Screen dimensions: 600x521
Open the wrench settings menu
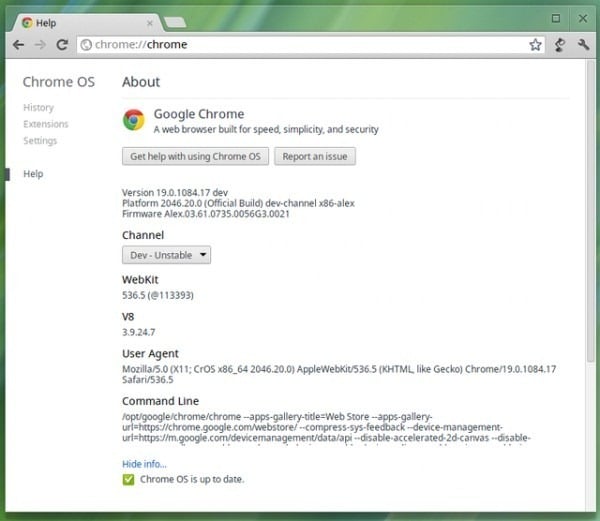click(583, 45)
